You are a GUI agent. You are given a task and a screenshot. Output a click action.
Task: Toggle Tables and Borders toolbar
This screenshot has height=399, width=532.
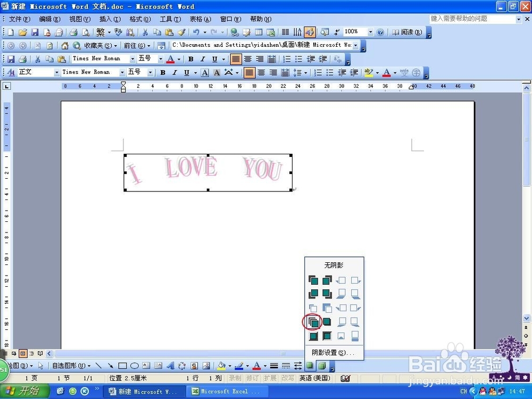pyautogui.click(x=247, y=32)
